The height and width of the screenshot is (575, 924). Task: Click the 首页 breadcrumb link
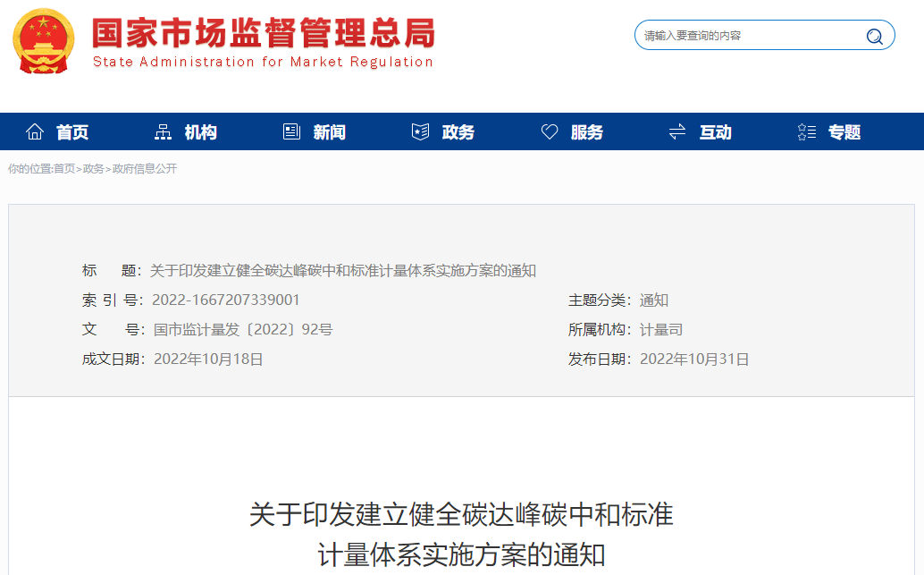point(63,169)
